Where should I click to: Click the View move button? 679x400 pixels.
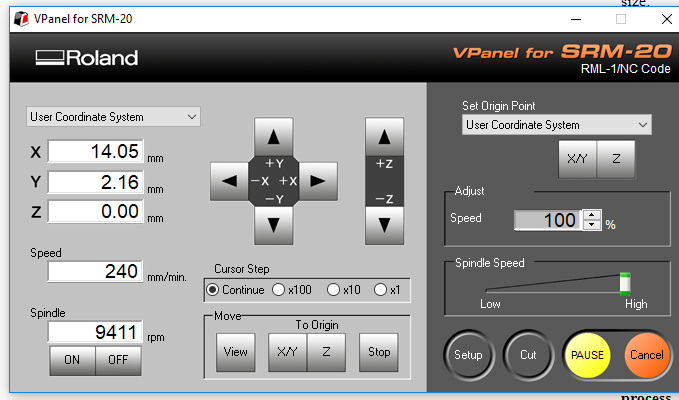coord(236,352)
